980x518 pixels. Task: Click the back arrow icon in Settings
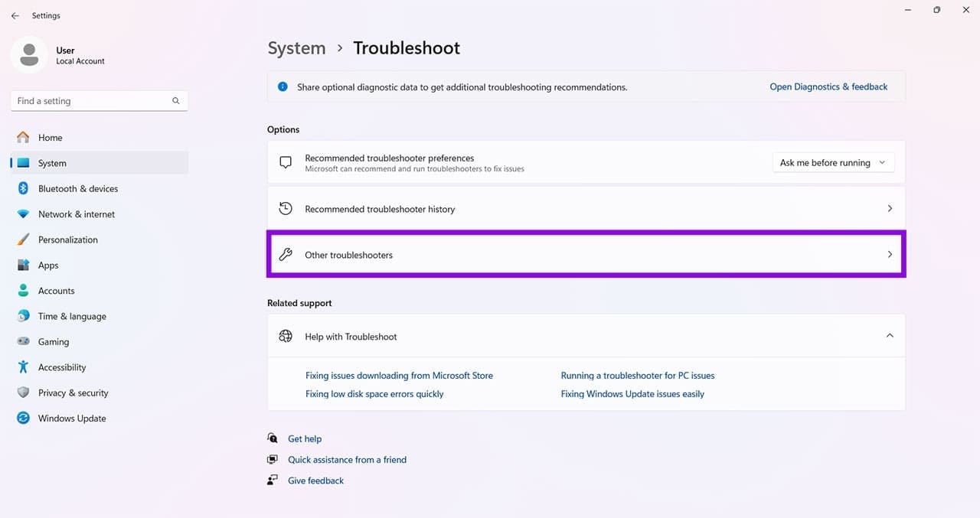pyautogui.click(x=15, y=15)
